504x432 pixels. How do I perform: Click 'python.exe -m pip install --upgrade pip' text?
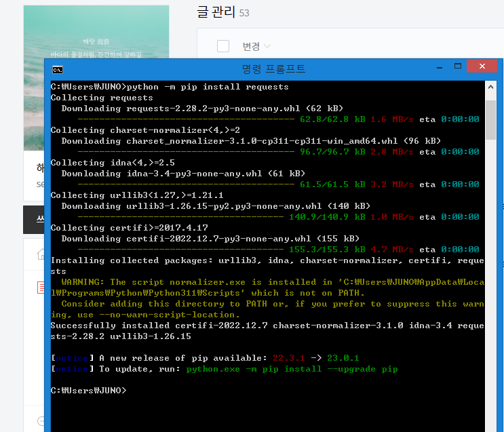click(x=292, y=369)
